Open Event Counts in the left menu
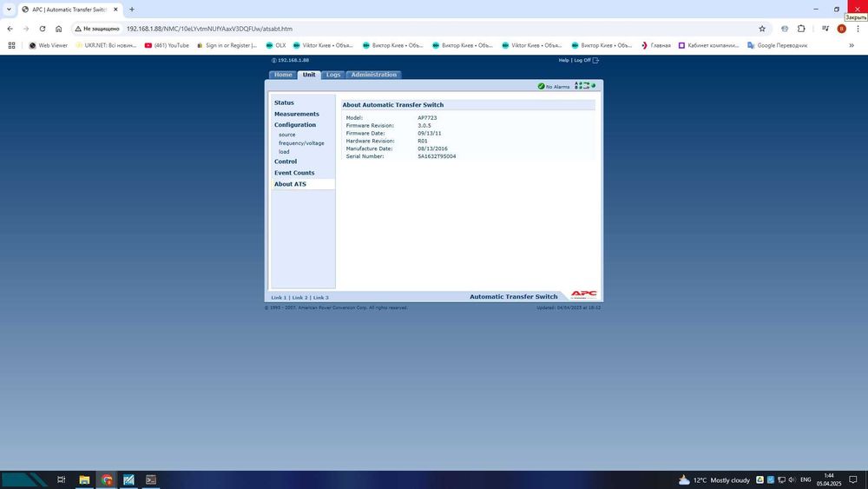The image size is (868, 489). pyautogui.click(x=294, y=173)
